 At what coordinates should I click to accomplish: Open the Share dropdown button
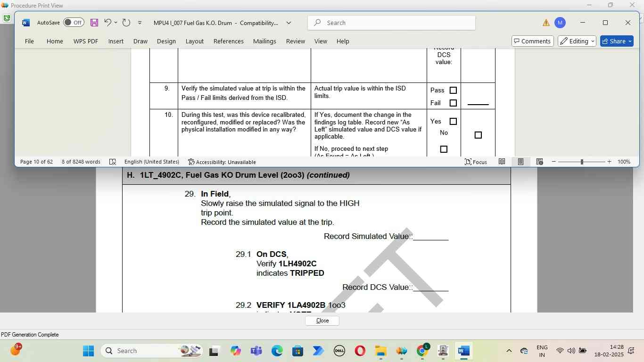617,41
